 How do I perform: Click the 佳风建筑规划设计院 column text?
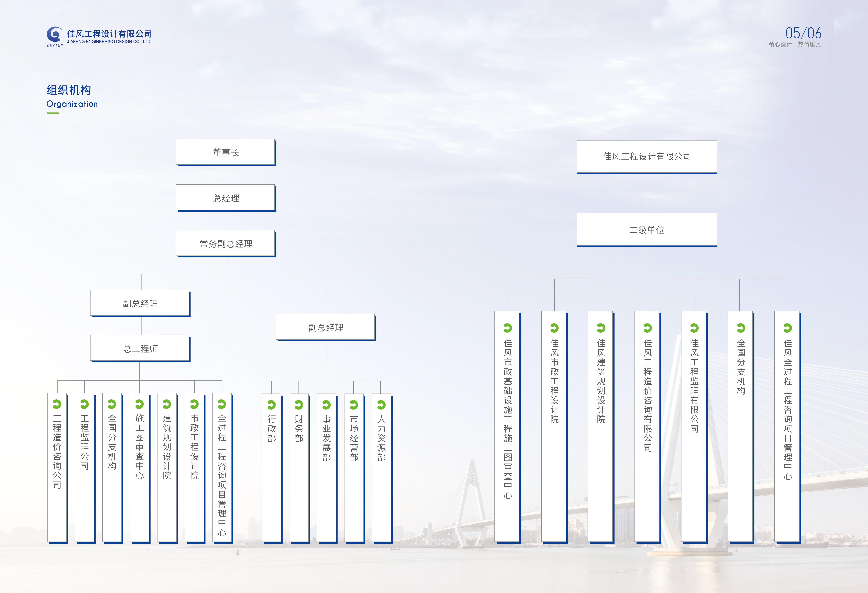[601, 381]
